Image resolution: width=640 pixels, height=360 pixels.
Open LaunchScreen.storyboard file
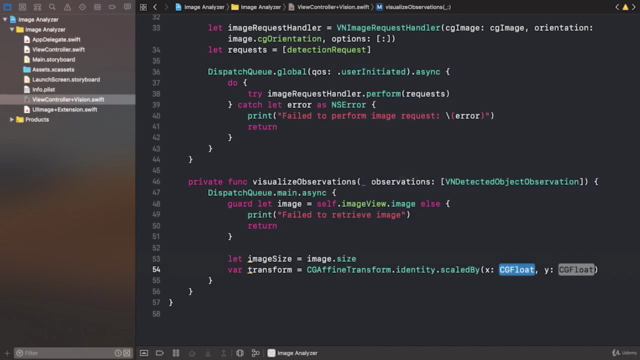click(66, 80)
